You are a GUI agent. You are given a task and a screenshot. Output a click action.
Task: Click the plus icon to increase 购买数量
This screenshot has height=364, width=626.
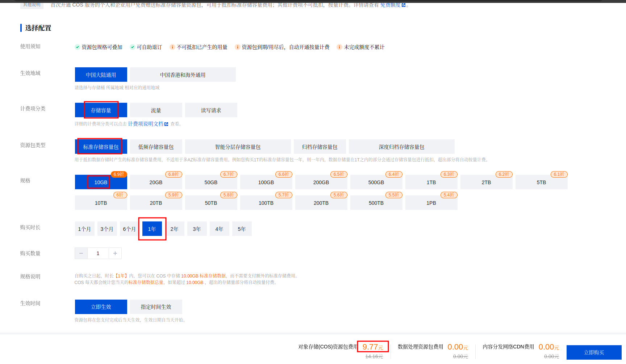(115, 253)
